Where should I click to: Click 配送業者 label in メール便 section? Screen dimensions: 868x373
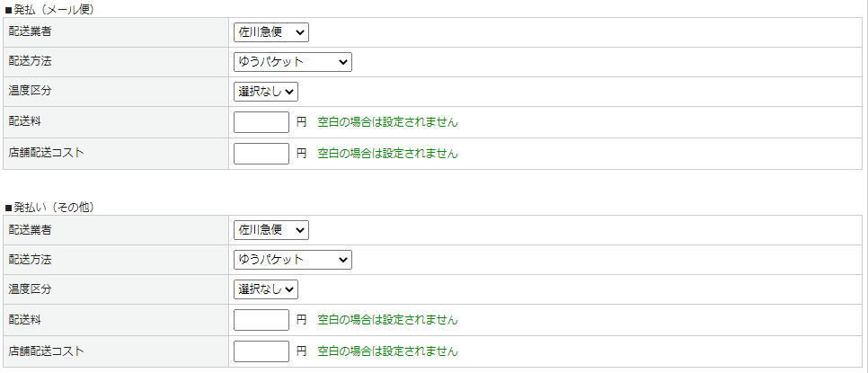(31, 31)
